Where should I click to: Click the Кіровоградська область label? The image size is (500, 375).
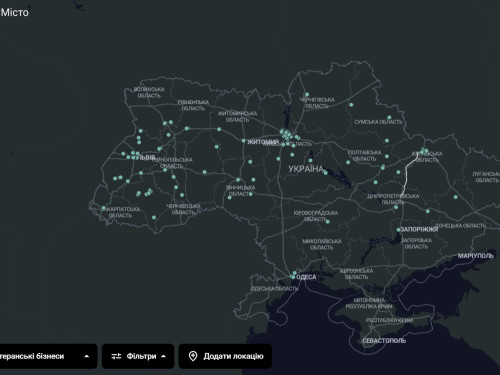point(316,216)
